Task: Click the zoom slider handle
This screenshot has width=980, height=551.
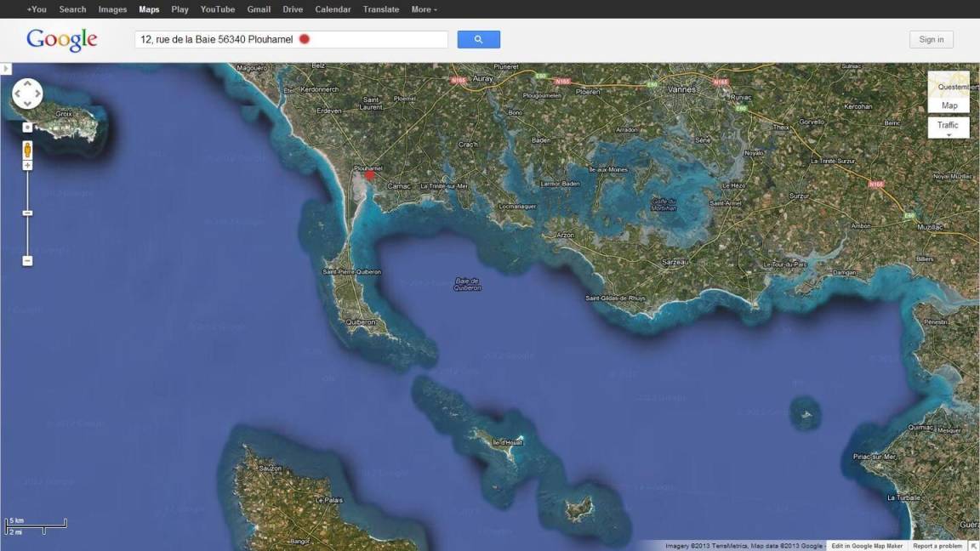Action: coord(27,213)
